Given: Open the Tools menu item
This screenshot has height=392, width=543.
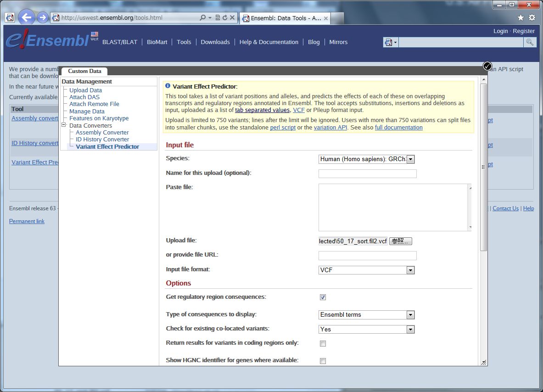Looking at the screenshot, I should click(x=184, y=42).
